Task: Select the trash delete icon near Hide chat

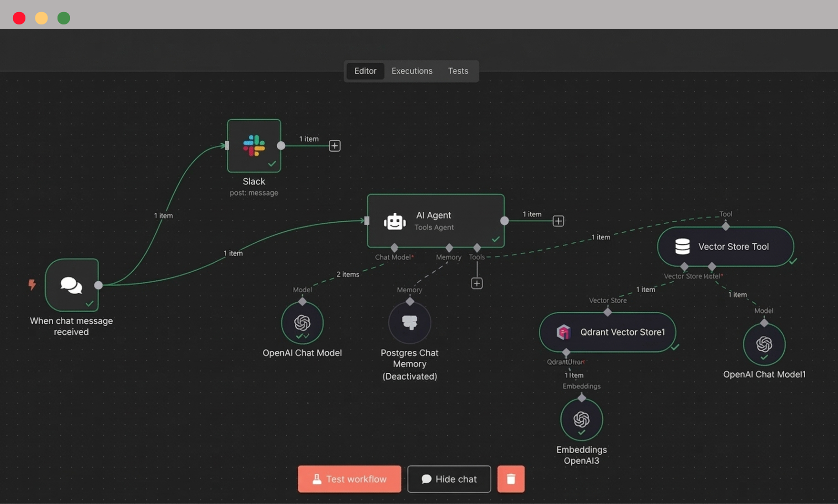Action: (x=511, y=479)
